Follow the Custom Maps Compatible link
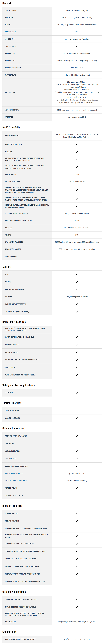 click(15, 480)
